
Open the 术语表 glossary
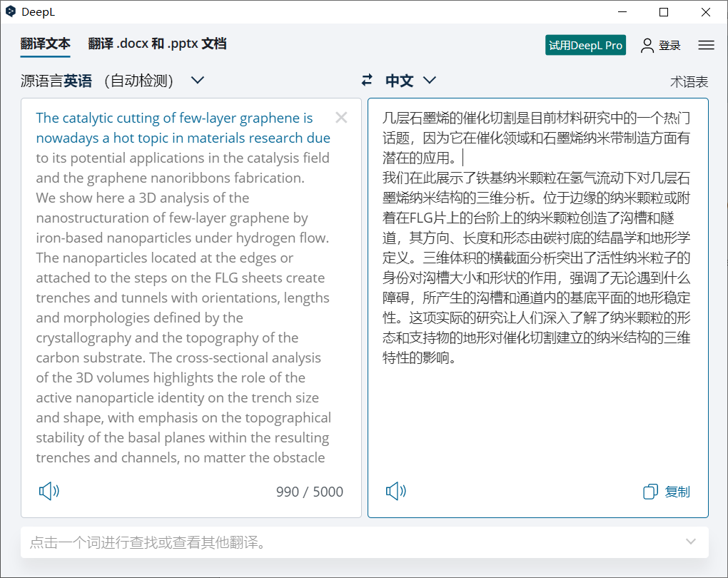coord(689,82)
